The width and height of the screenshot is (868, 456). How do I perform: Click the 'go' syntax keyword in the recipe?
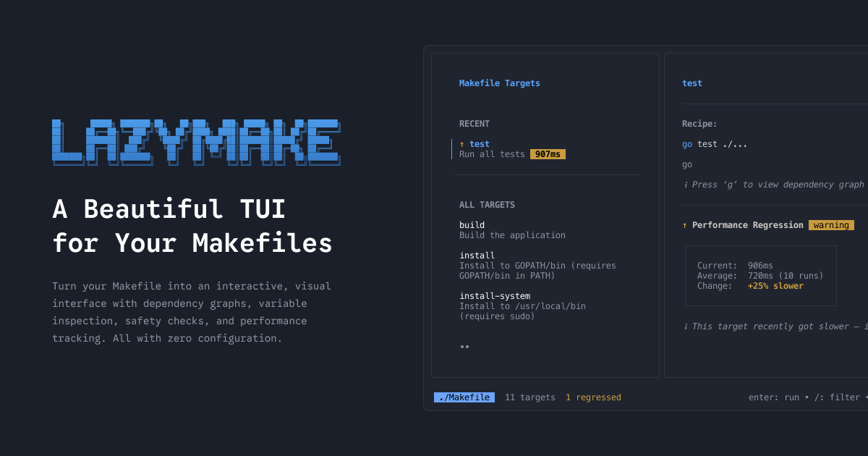(686, 143)
